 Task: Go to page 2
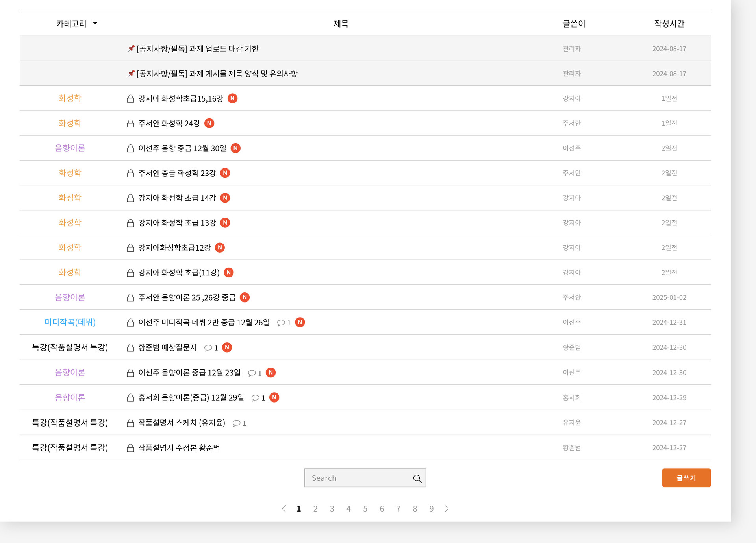315,509
